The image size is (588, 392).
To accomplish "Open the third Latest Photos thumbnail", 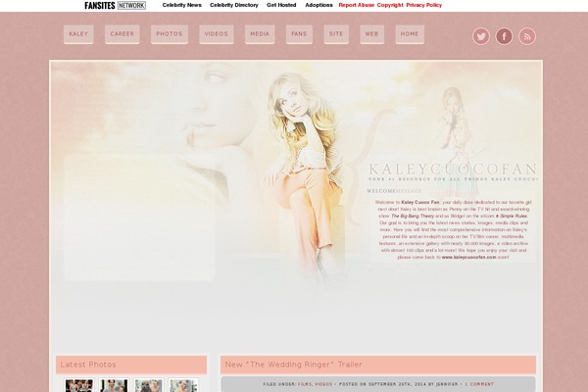I will click(x=149, y=385).
